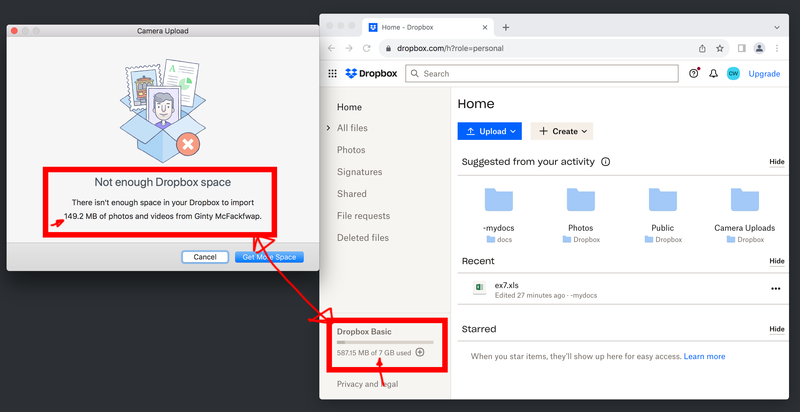The width and height of the screenshot is (800, 412).
Task: Click the share page icon in address bar
Action: coord(702,48)
